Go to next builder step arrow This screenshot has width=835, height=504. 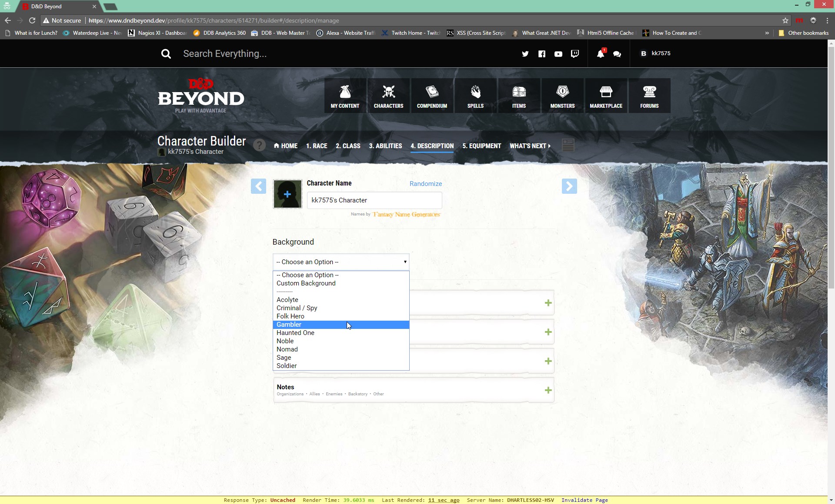[569, 186]
